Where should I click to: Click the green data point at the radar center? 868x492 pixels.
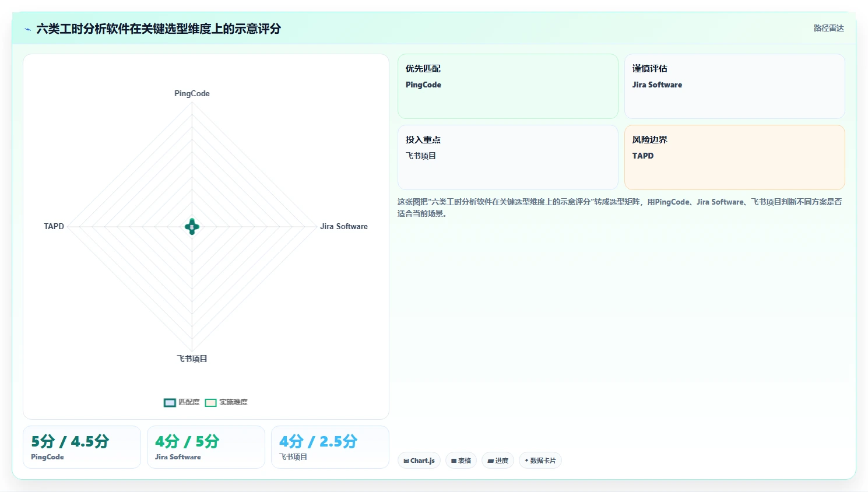coord(192,227)
